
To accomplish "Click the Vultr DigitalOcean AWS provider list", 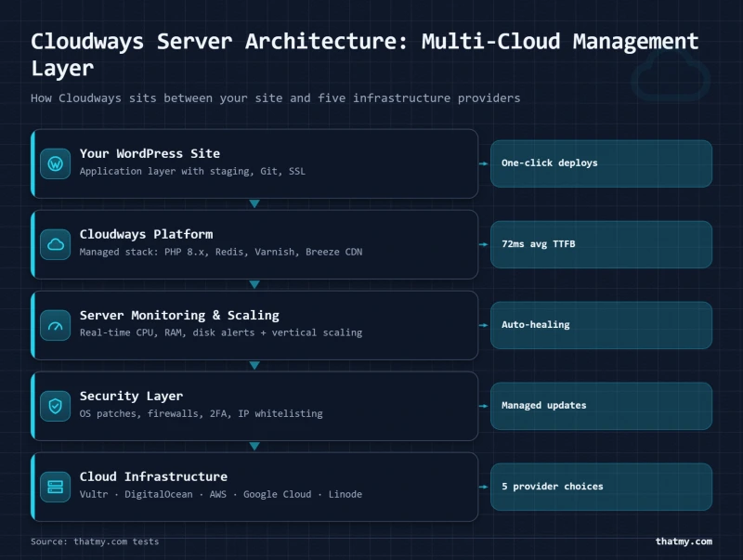I will (221, 494).
